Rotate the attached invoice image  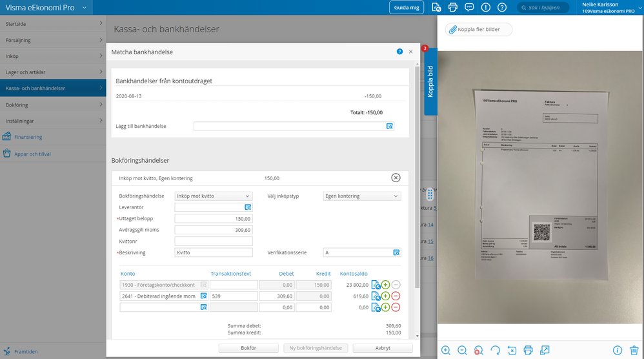[x=495, y=350]
